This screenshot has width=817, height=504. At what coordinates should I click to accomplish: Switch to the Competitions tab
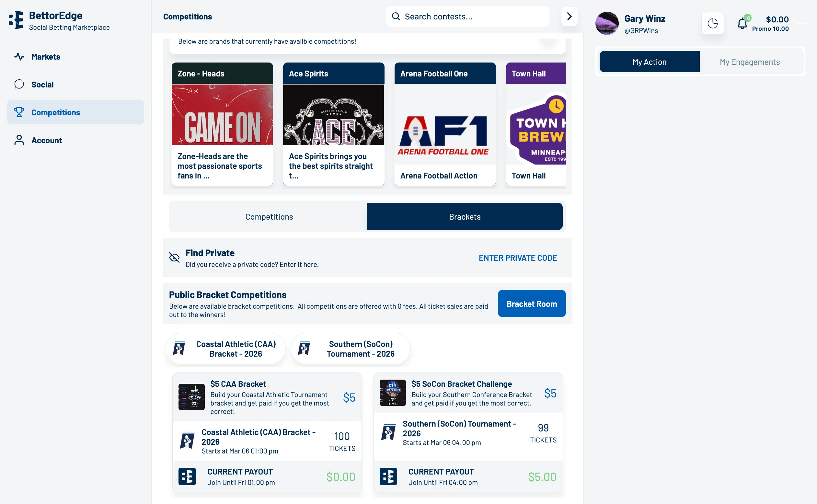click(269, 217)
